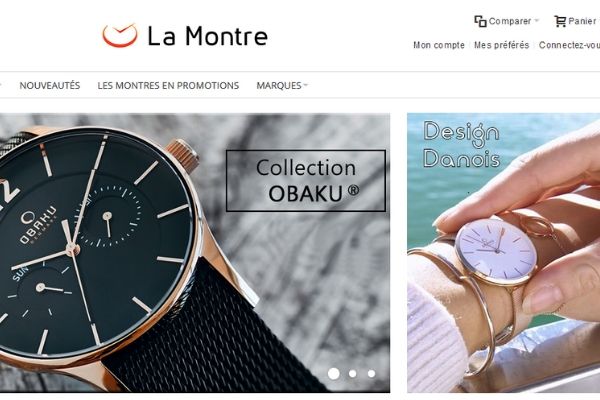Click the black OBAKU watch banner image

(x=195, y=253)
